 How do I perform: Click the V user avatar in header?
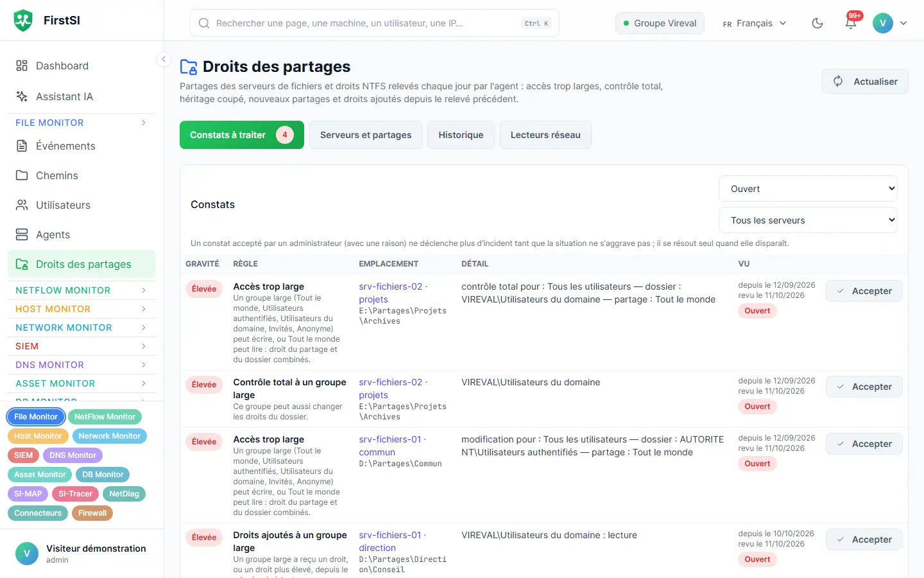click(883, 23)
